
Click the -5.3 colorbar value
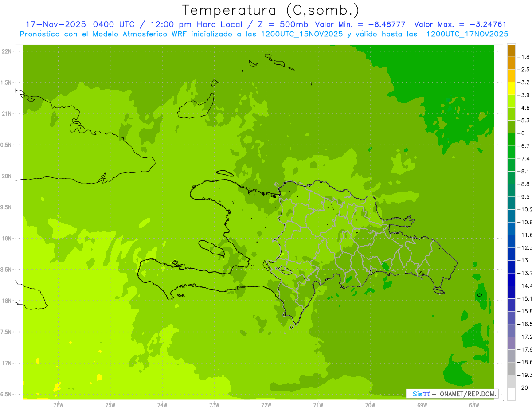(524, 121)
